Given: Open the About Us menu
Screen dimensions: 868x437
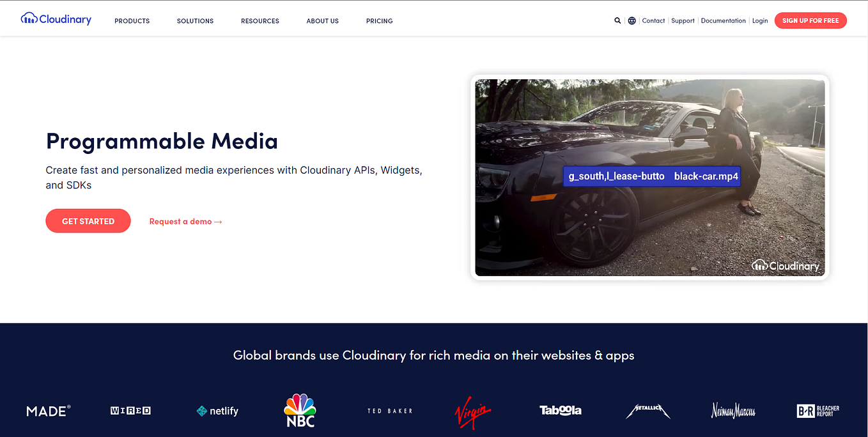Looking at the screenshot, I should coord(323,21).
